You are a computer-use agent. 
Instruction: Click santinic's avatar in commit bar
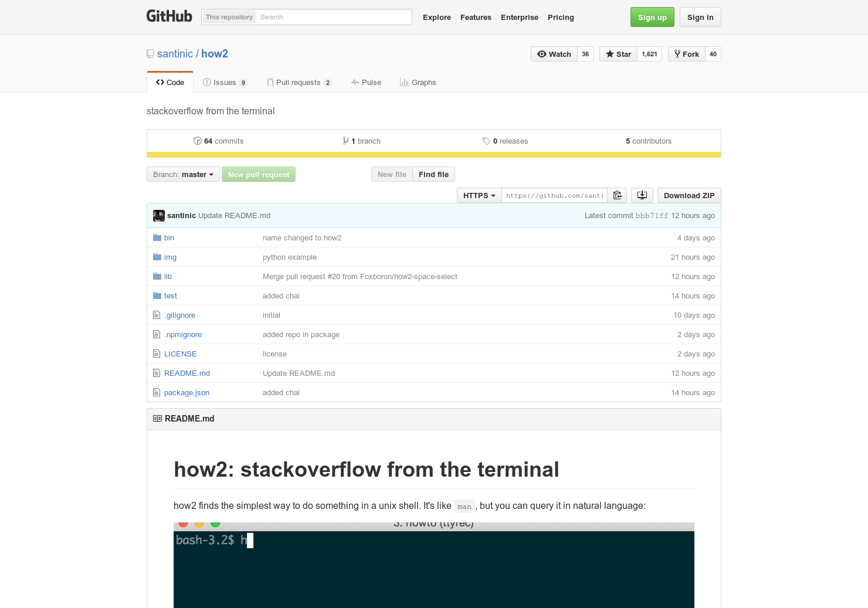(159, 216)
